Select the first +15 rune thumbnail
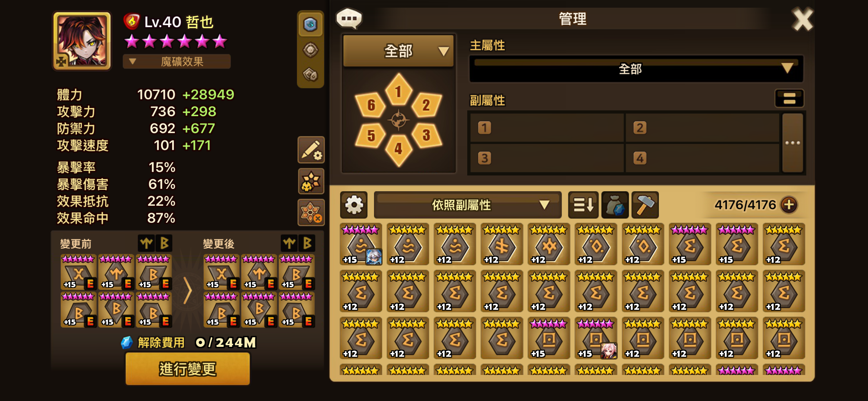Viewport: 868px width, 401px height. pos(361,244)
